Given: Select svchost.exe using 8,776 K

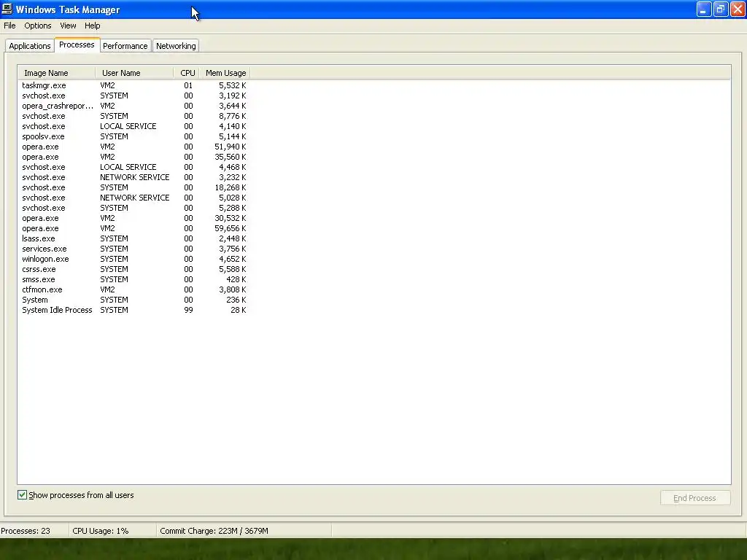Looking at the screenshot, I should pyautogui.click(x=134, y=116).
